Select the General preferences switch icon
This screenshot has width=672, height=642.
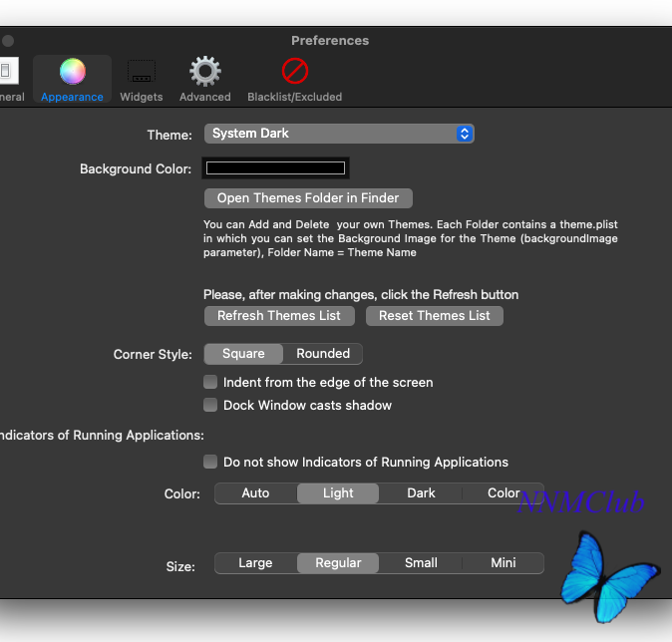click(9, 71)
